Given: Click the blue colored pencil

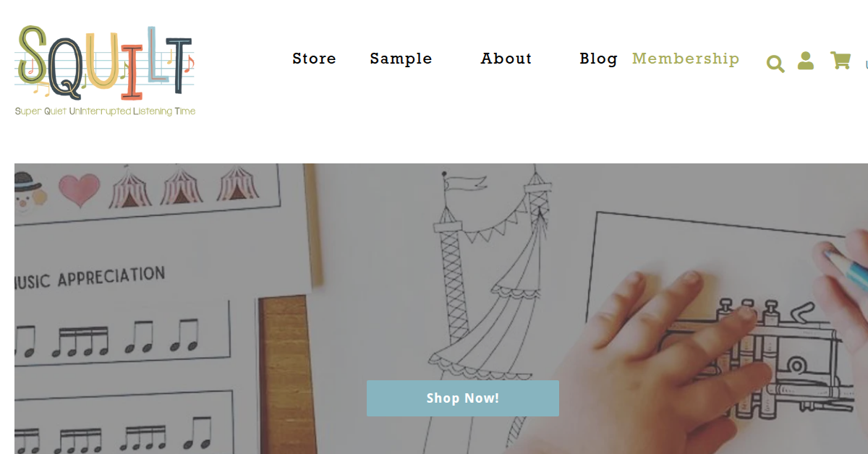Looking at the screenshot, I should pos(846,267).
